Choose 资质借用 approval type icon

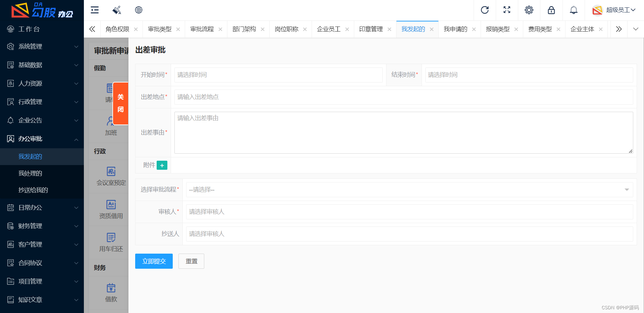(111, 209)
